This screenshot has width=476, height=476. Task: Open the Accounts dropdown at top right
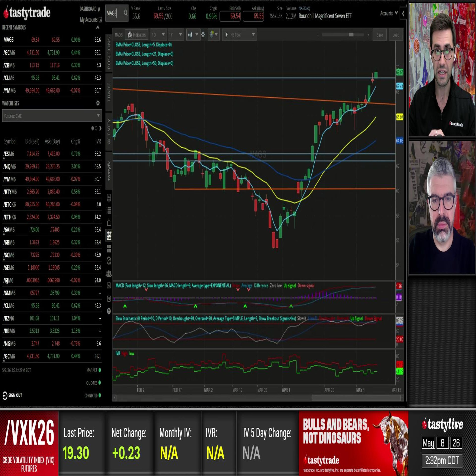[389, 13]
